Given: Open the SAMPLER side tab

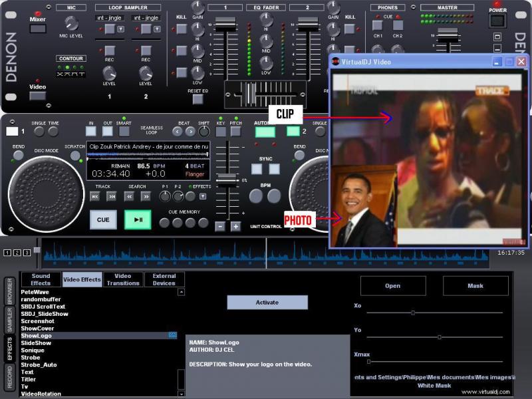Looking at the screenshot, I should (x=9, y=320).
